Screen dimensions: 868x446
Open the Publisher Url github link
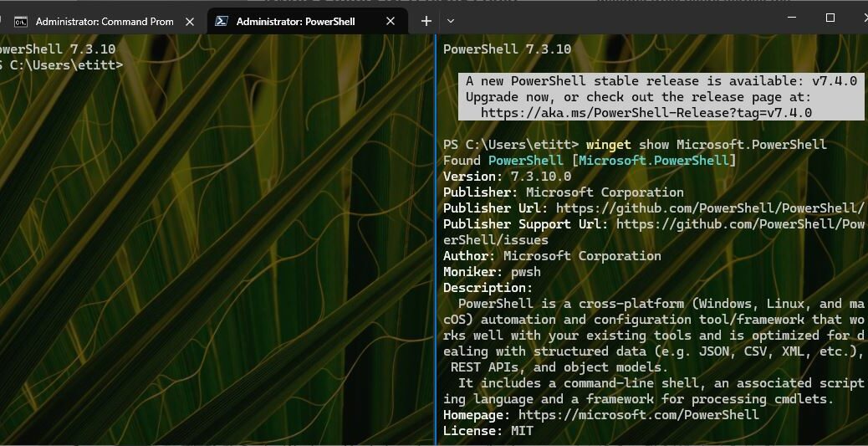[710, 208]
